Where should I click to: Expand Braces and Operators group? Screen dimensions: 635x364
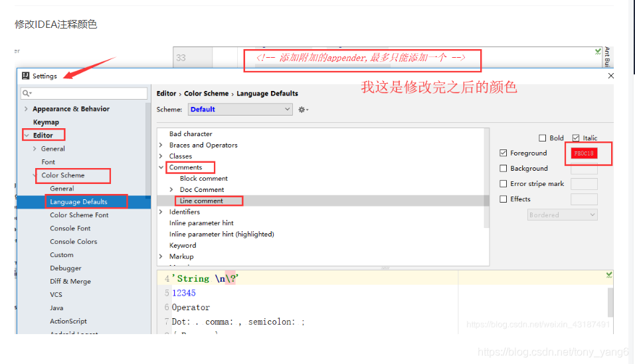click(161, 145)
